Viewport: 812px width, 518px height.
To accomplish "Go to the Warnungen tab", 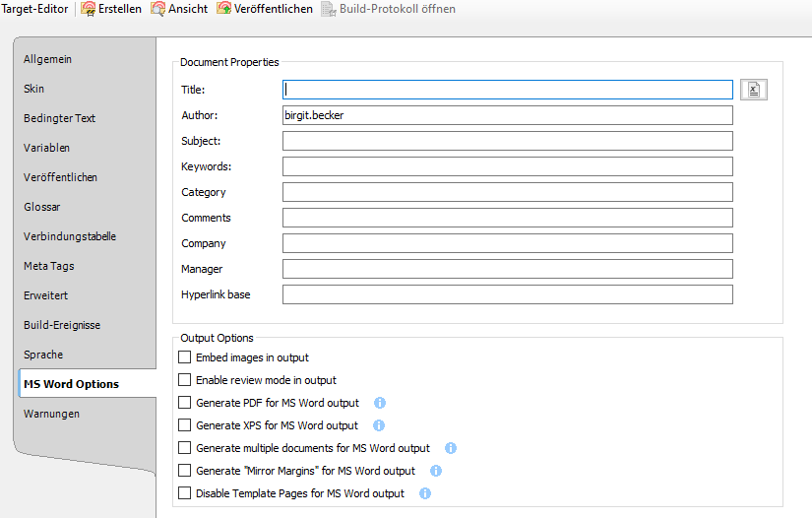I will point(52,414).
